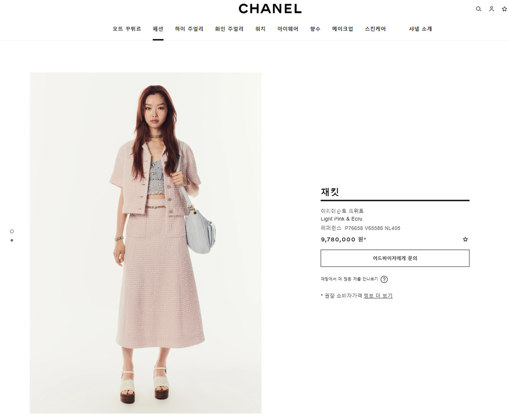Select the first image indicator dot
Image resolution: width=509 pixels, height=420 pixels.
coord(12,231)
